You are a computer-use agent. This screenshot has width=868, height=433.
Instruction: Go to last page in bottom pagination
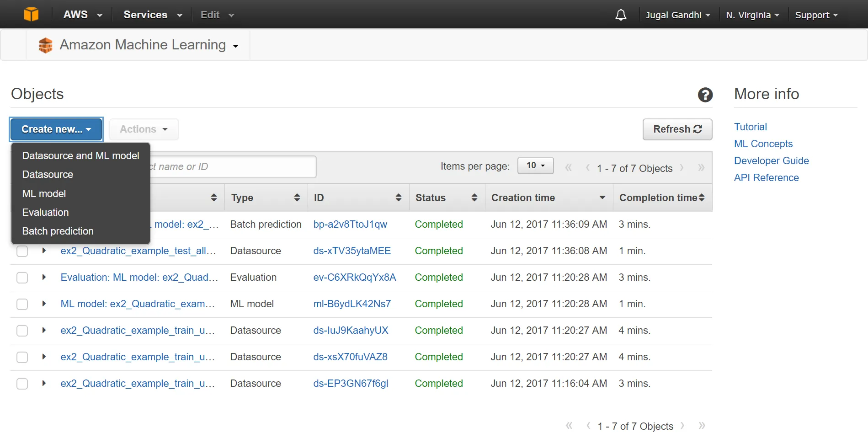tap(702, 426)
